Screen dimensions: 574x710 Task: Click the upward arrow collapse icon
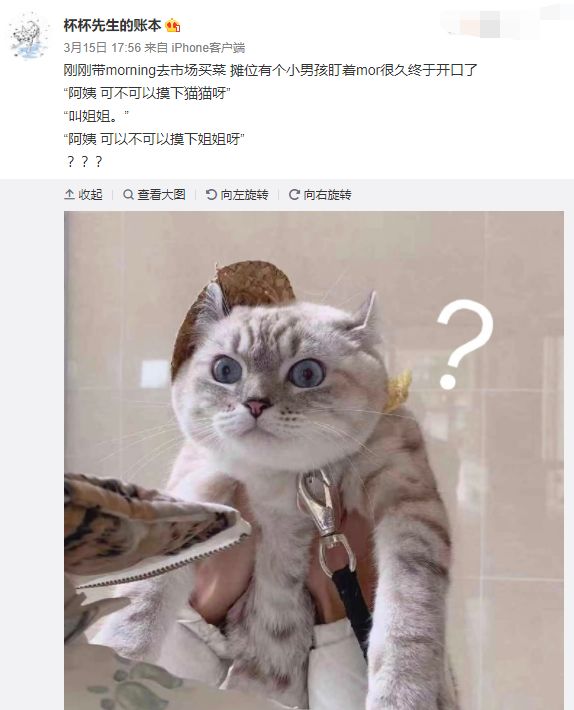69,195
